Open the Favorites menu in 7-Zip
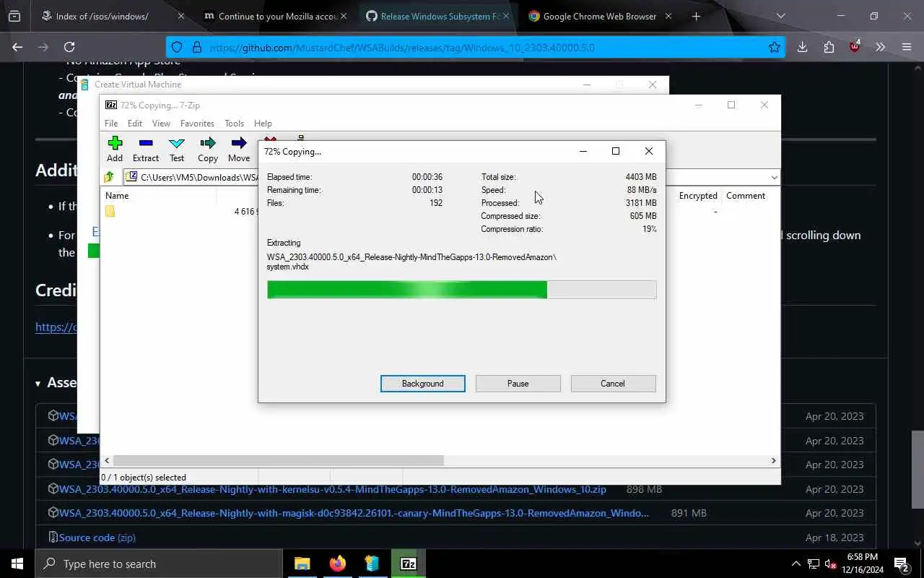This screenshot has height=578, width=924. [197, 124]
